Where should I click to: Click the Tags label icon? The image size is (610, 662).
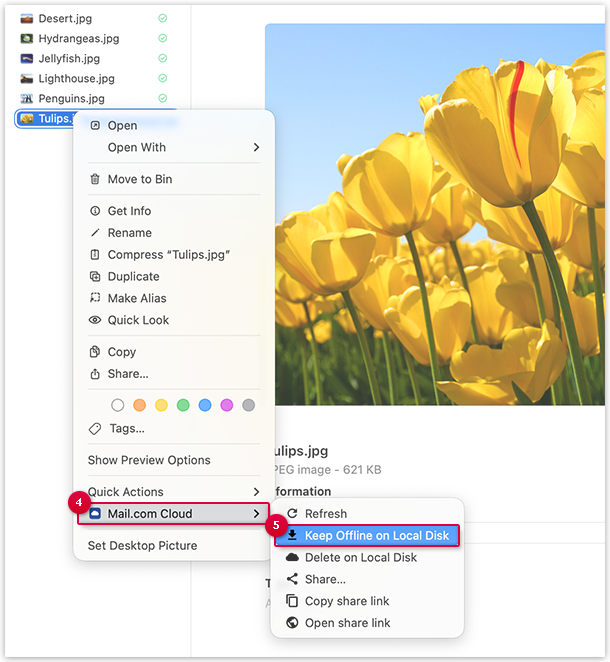tap(95, 429)
